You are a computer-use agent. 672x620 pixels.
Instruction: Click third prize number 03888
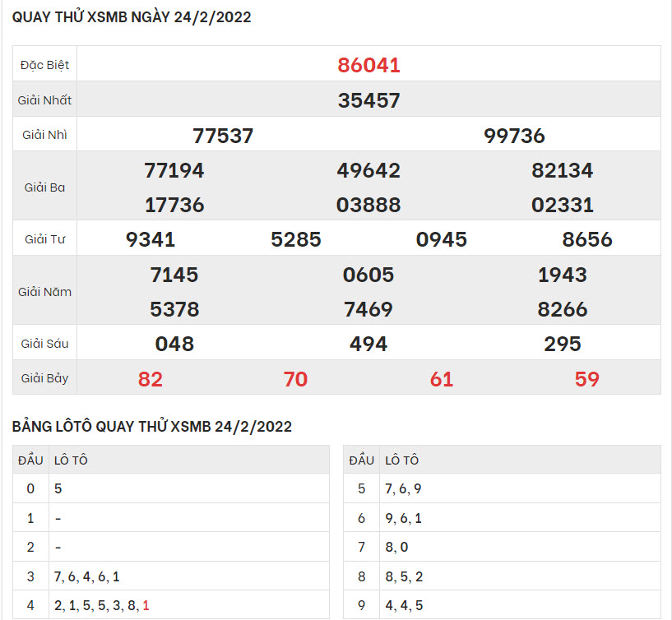click(x=368, y=205)
